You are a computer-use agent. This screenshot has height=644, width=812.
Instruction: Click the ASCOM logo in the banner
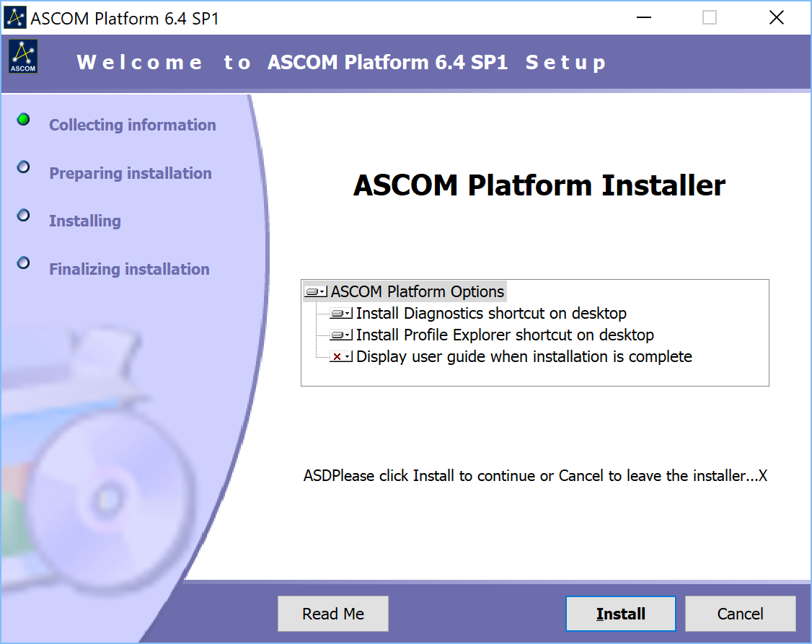tap(23, 56)
